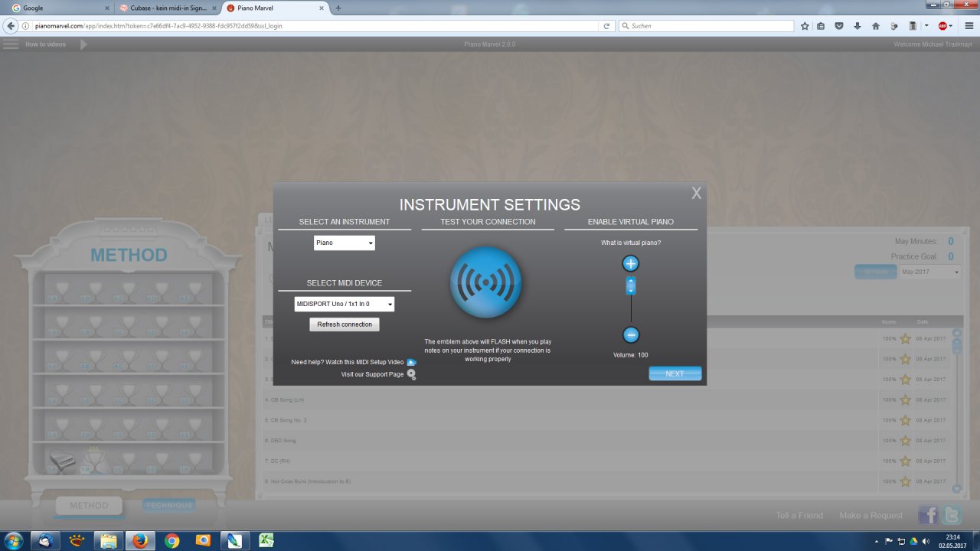
Task: Open the MIDI setup video camera icon
Action: pos(411,362)
